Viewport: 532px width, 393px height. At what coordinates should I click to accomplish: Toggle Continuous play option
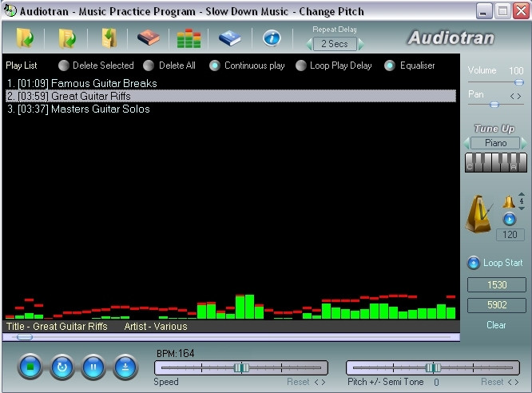coord(247,65)
